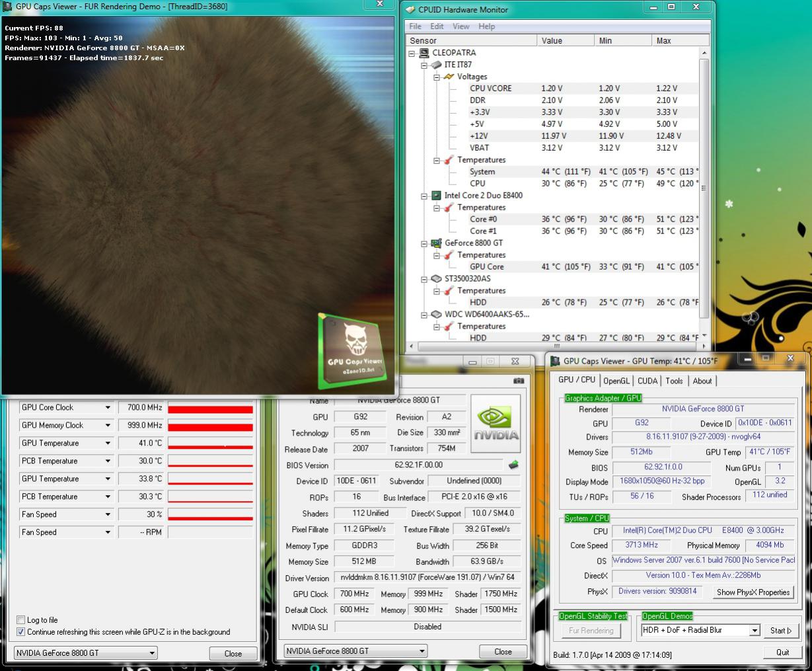Quit GPU Caps Viewer

[782, 652]
